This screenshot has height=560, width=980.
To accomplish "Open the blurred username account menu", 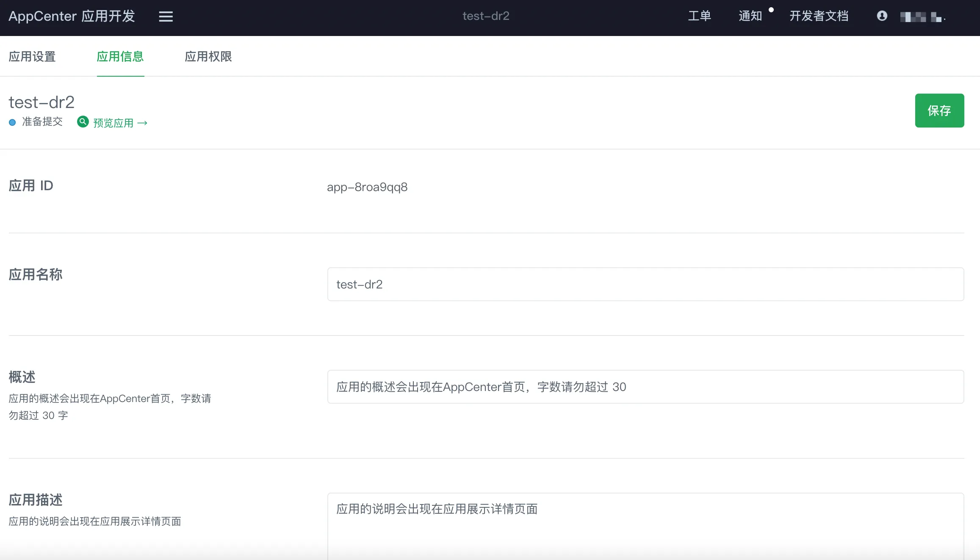I will click(922, 17).
